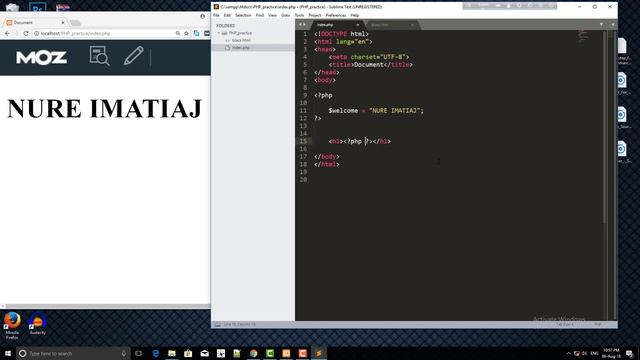Open the html file above index.php in sidebar
This screenshot has height=360, width=640.
coord(241,40)
